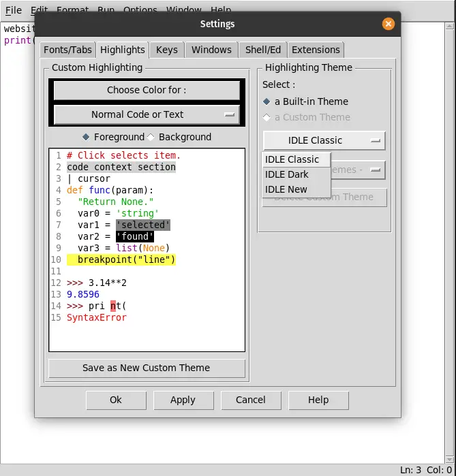
Task: Click the editor's vertical scrollbar down arrow
Action: pos(450,459)
